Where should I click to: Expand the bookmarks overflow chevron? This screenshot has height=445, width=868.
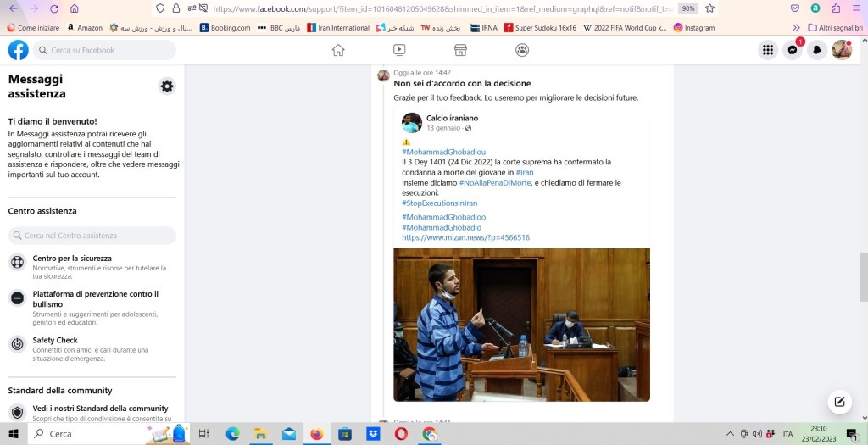click(x=795, y=27)
